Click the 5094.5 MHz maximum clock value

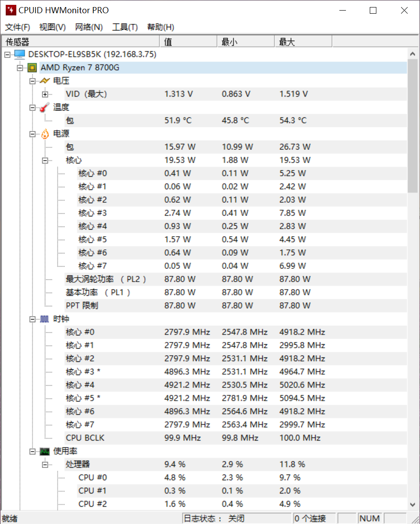click(x=302, y=398)
